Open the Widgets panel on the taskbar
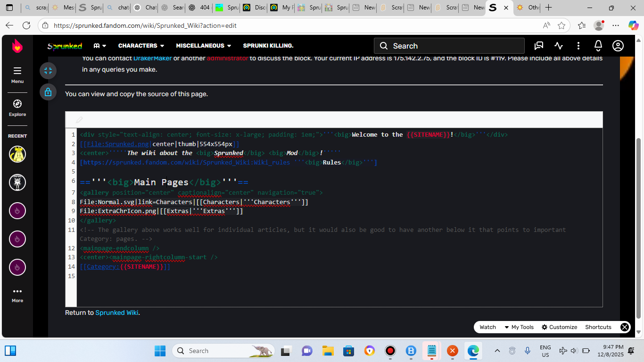 (10, 351)
